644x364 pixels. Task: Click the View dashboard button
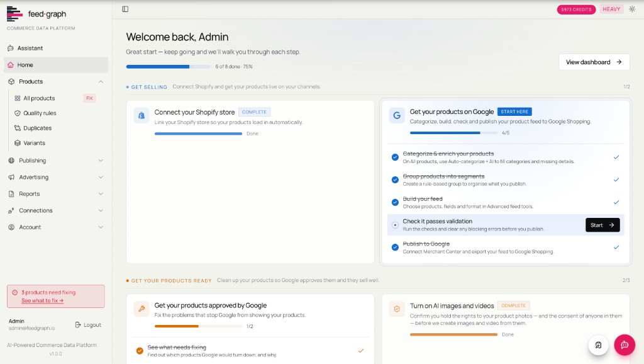pyautogui.click(x=594, y=62)
